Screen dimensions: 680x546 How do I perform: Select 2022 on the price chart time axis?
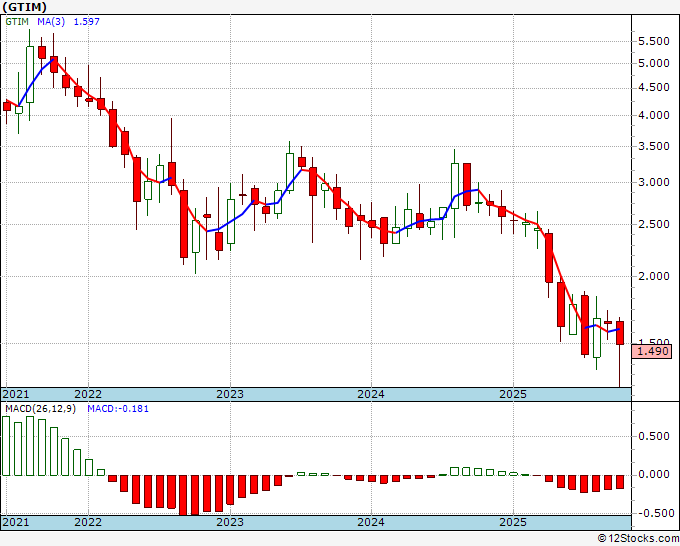point(88,394)
